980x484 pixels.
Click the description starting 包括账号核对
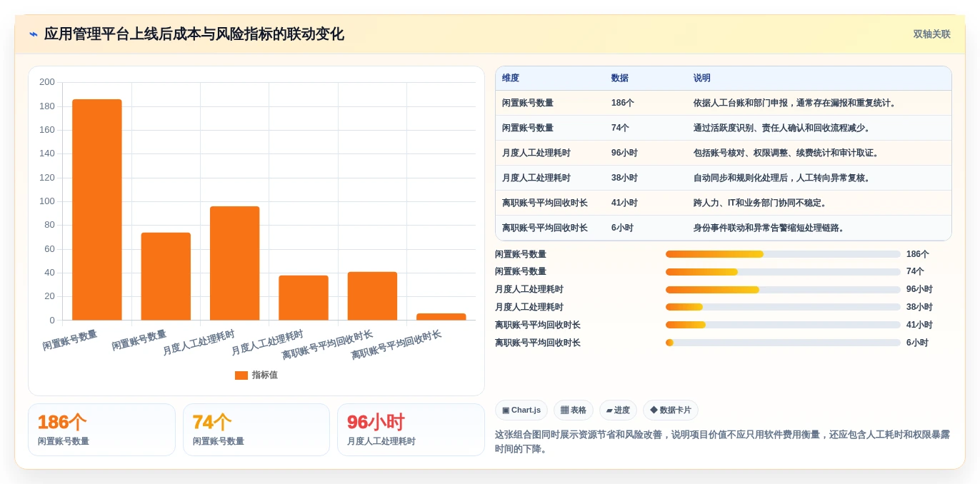point(786,153)
